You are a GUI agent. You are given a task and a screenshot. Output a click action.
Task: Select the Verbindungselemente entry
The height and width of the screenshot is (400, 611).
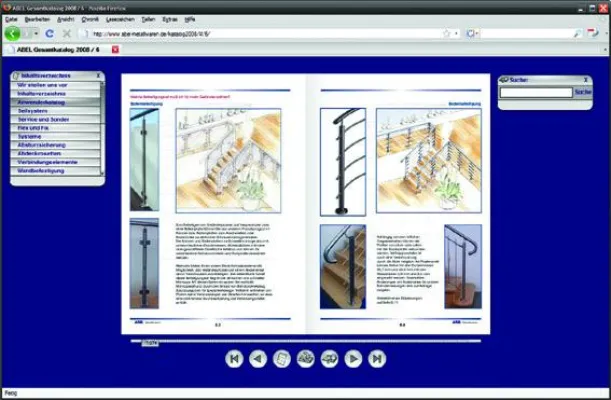[x=55, y=162]
